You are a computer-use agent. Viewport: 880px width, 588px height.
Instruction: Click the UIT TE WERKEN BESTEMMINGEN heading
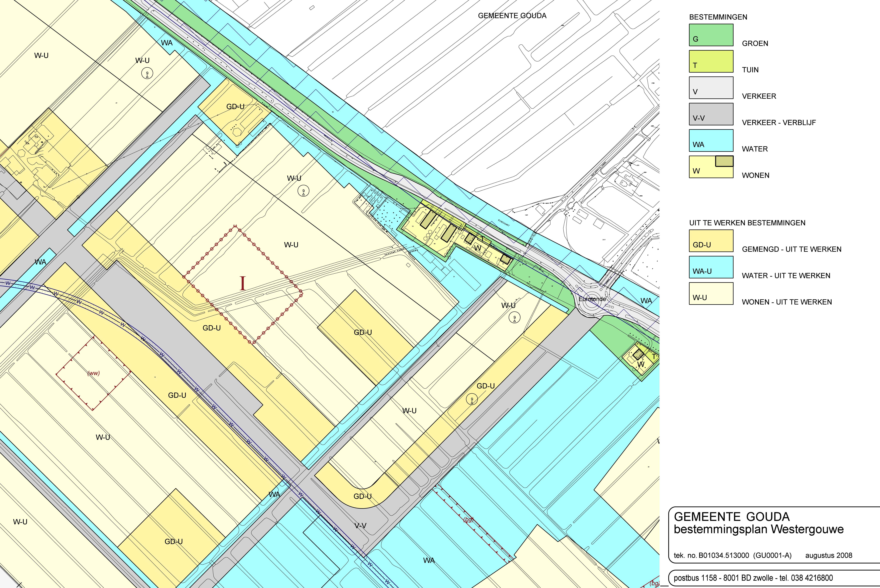747,223
